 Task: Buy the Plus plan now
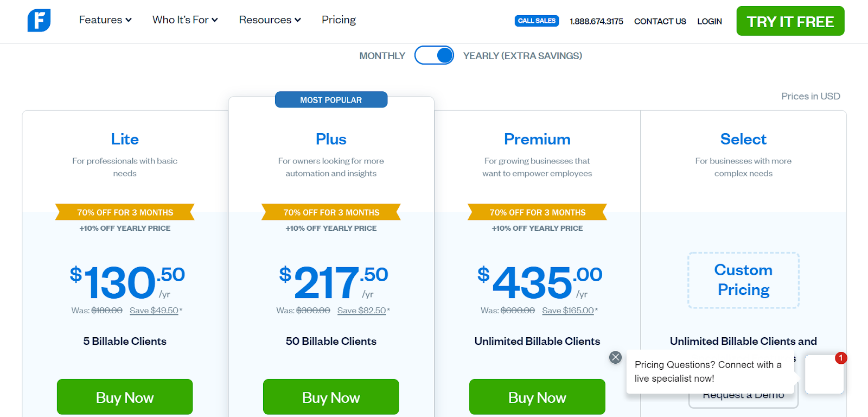[331, 397]
